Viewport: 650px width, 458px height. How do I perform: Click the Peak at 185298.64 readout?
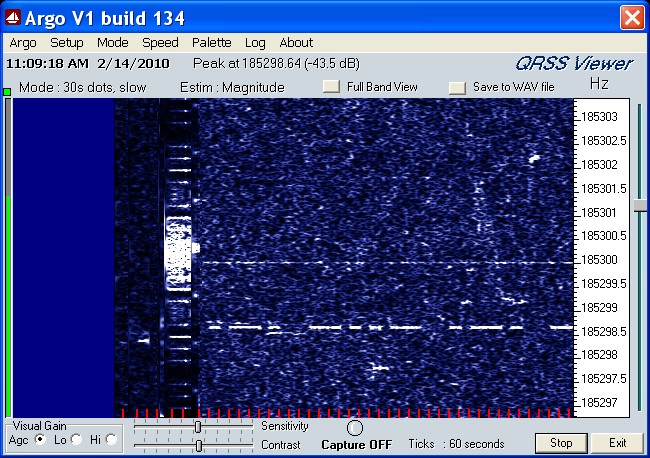pyautogui.click(x=276, y=63)
